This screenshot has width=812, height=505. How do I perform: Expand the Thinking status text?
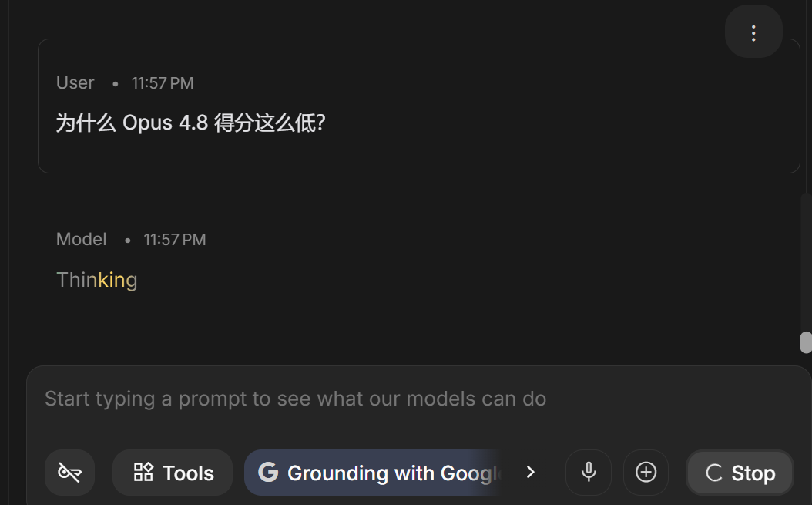point(97,280)
